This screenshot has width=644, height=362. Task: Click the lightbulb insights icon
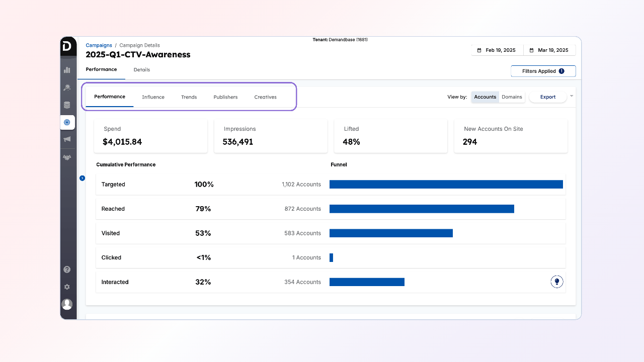(x=556, y=282)
